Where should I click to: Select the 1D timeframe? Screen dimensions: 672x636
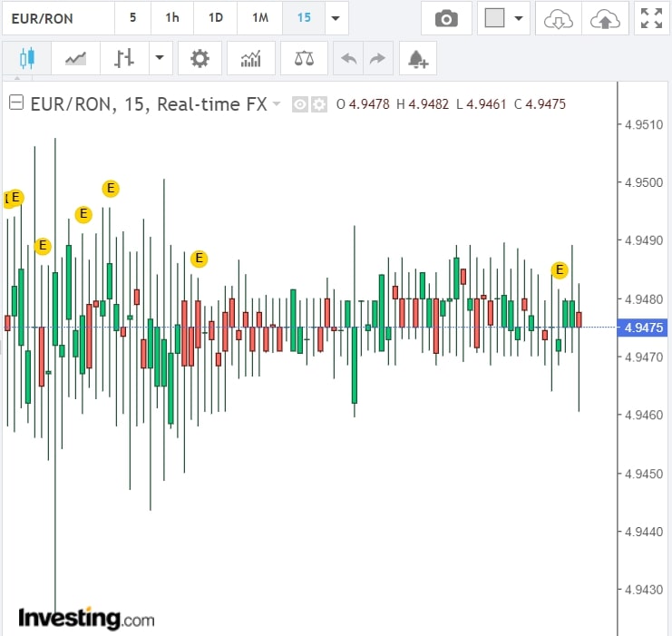click(215, 18)
